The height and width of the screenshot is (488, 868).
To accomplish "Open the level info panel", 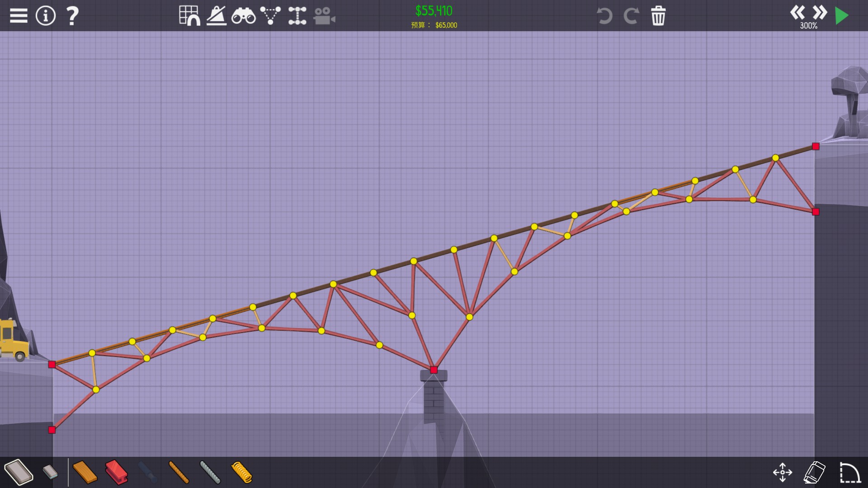I will point(45,16).
